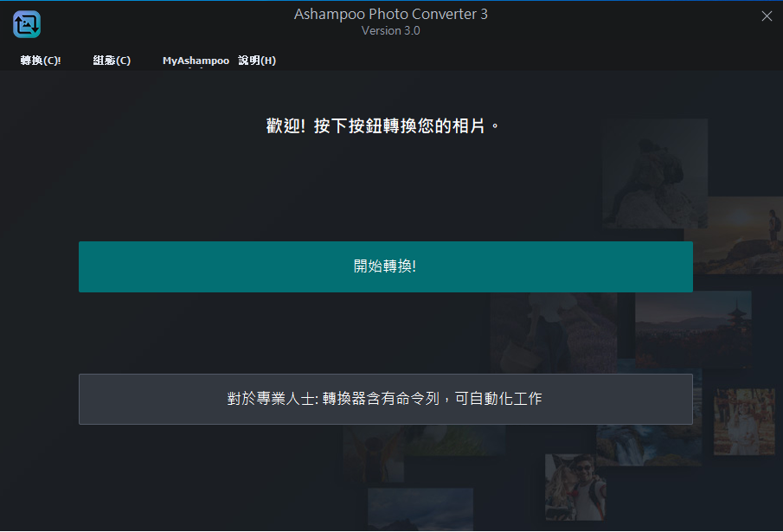Open the 說明(H) help menu
Image resolution: width=783 pixels, height=532 pixels.
257,61
